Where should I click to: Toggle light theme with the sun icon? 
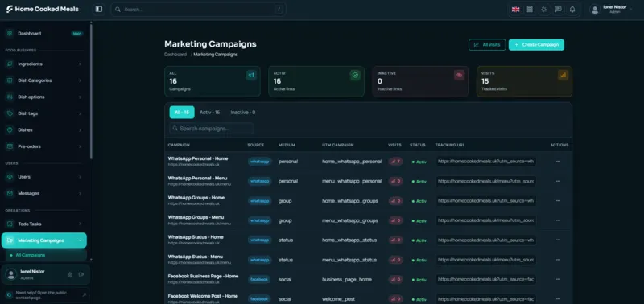pos(544,10)
